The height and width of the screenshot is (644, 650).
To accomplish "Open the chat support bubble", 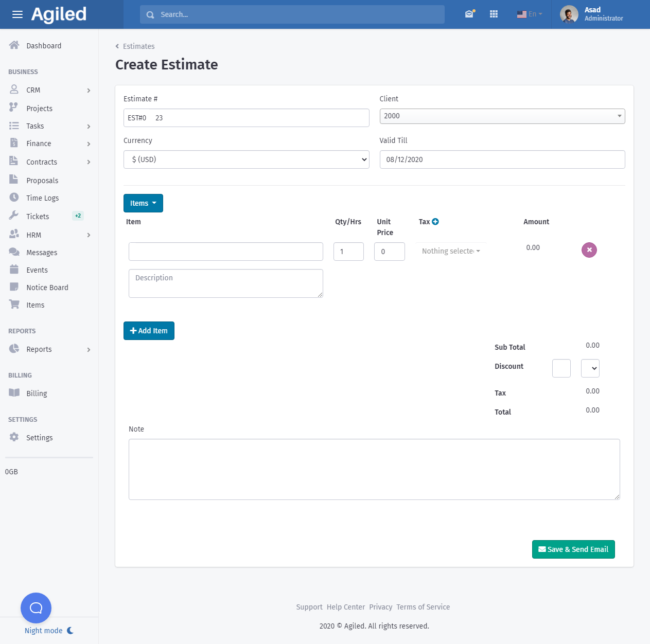I will coord(36,607).
